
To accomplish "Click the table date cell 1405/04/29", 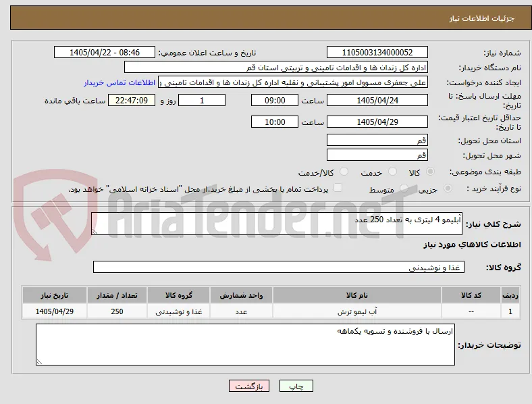I will point(55,311).
